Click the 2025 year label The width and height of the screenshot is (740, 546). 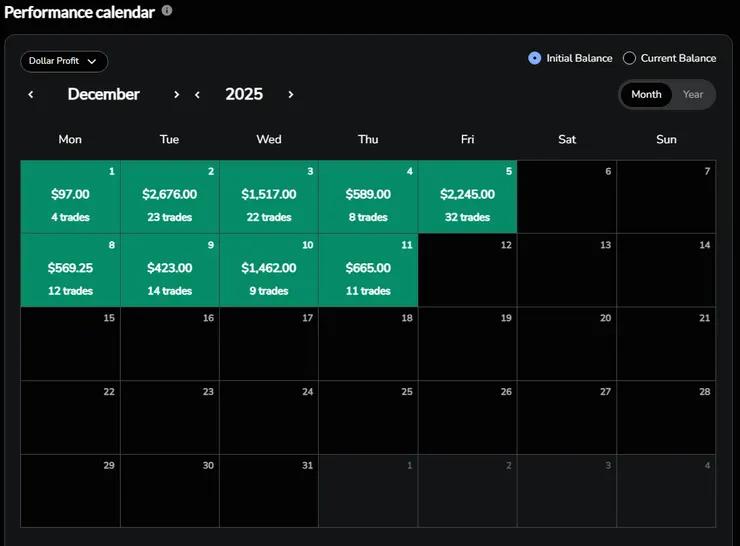click(244, 95)
